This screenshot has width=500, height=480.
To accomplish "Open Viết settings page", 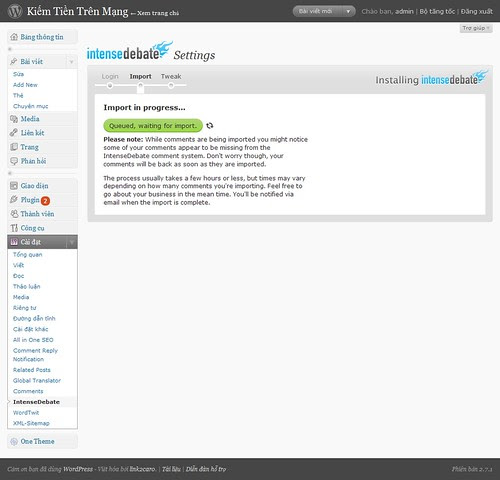I will (x=18, y=265).
